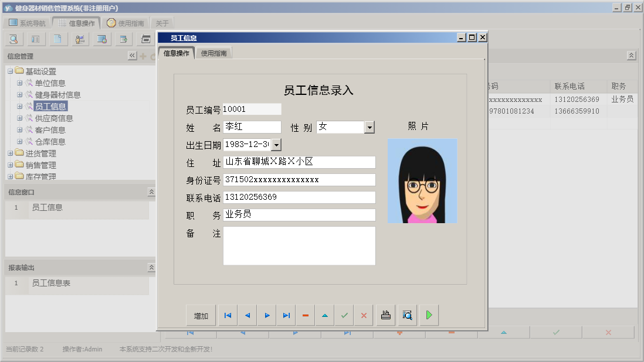Collapse the background table panel with up chevron

coord(631,55)
